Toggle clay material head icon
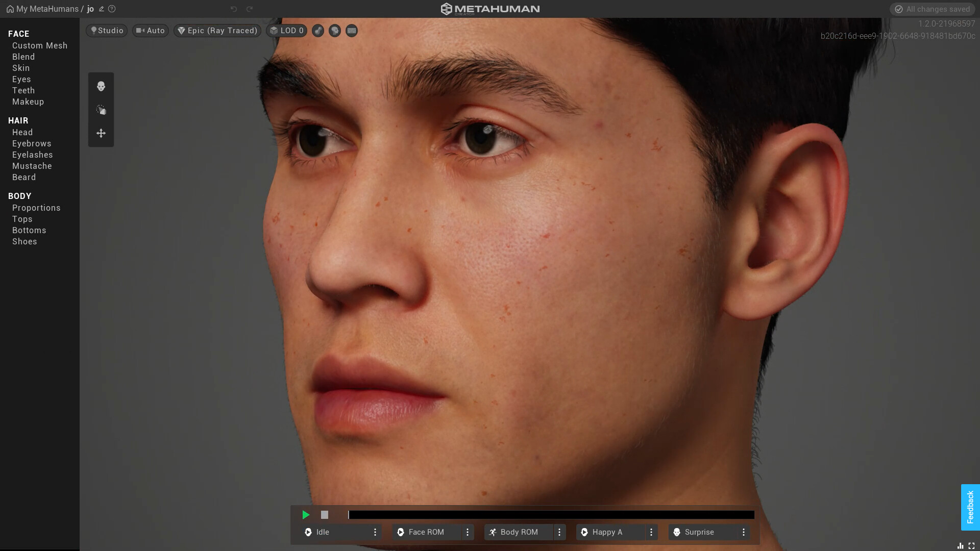 coord(335,31)
